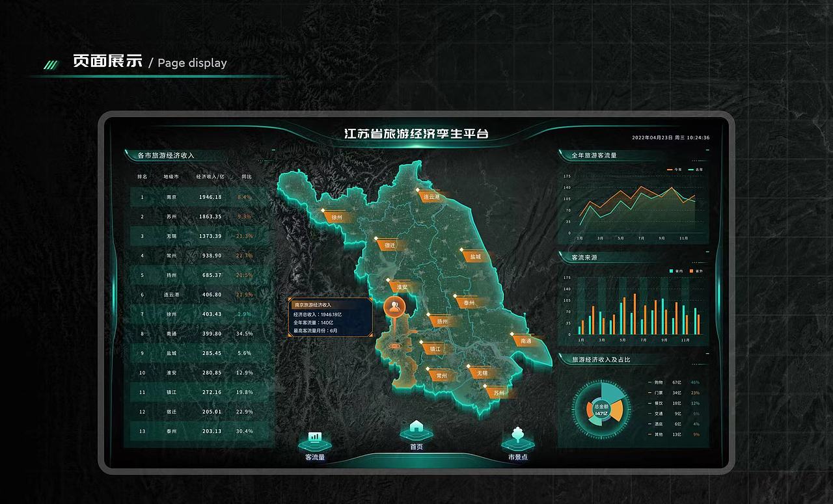
Task: Select the 连云港 marker on the map
Action: 431,196
